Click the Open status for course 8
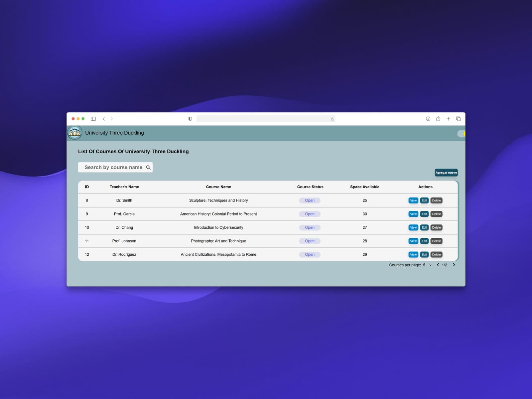The image size is (532, 399). (x=310, y=200)
